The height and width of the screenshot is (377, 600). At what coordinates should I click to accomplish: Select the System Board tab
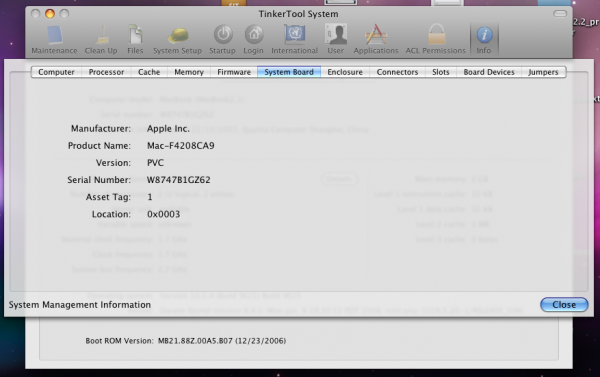tap(289, 72)
